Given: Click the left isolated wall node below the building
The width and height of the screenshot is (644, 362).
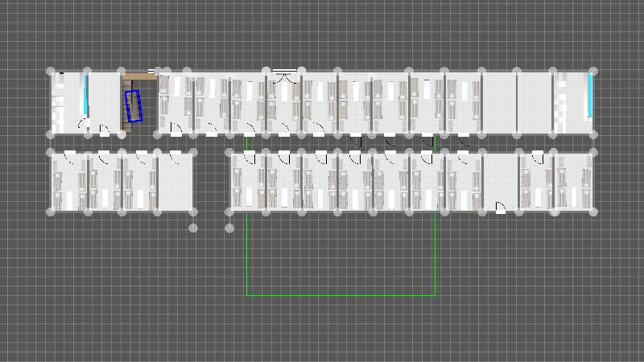Looking at the screenshot, I should tap(194, 228).
